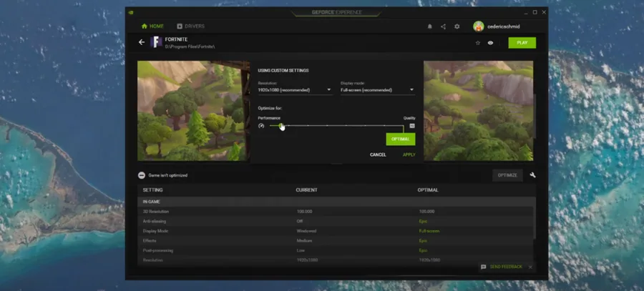The image size is (644, 291).
Task: Open custom settings wrench icon
Action: [532, 175]
